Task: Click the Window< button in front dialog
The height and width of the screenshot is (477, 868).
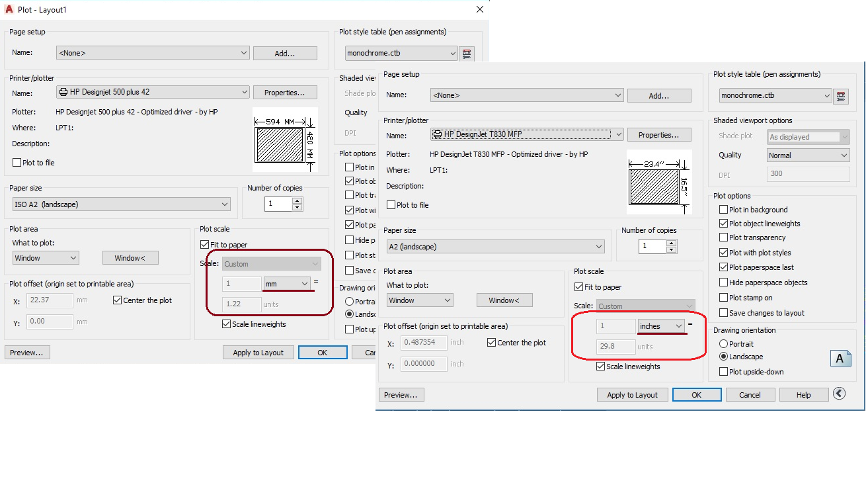Action: [504, 300]
